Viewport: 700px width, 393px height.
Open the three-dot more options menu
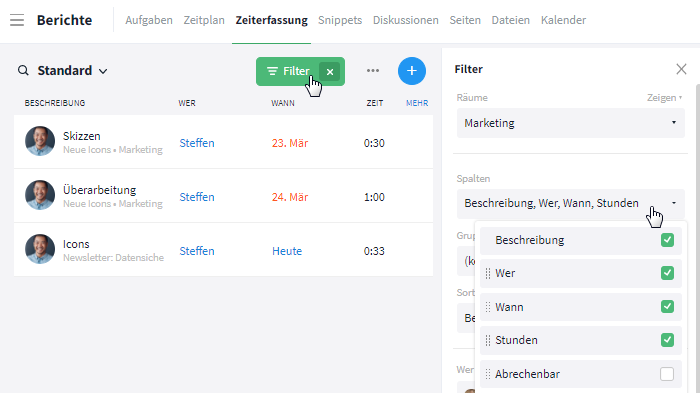point(373,71)
